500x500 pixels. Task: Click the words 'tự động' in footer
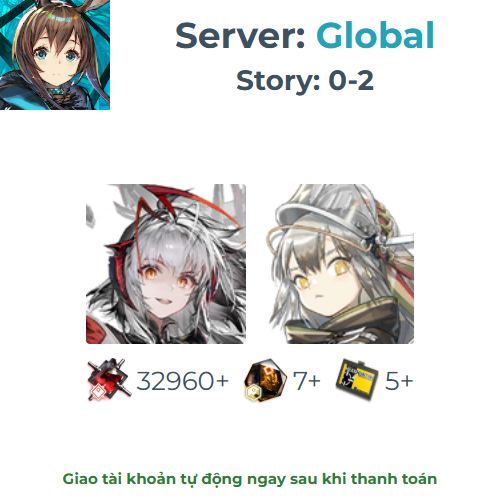(211, 480)
